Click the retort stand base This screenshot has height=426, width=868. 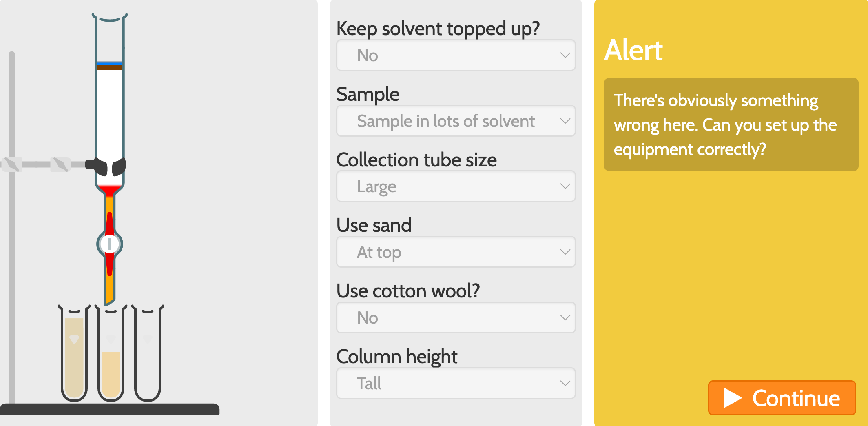click(109, 409)
